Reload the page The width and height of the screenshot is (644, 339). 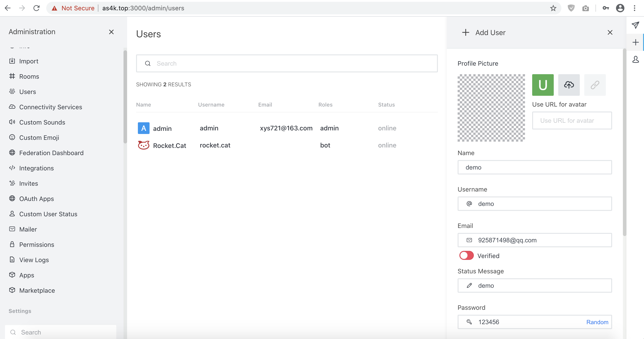click(x=37, y=8)
